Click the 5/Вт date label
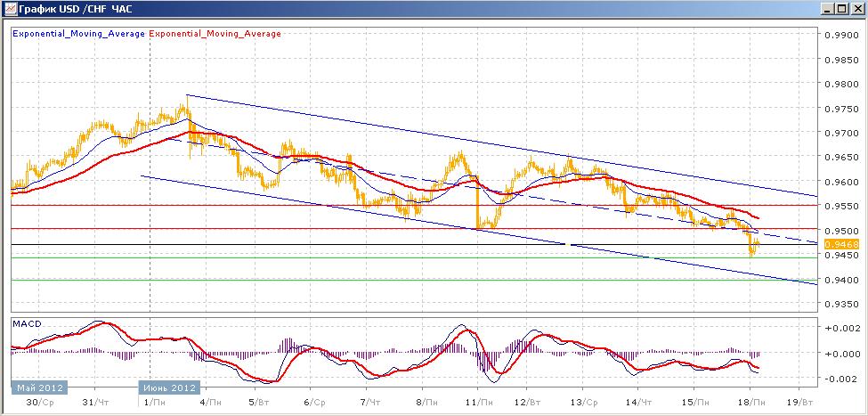Image resolution: width=868 pixels, height=416 pixels. (x=258, y=401)
